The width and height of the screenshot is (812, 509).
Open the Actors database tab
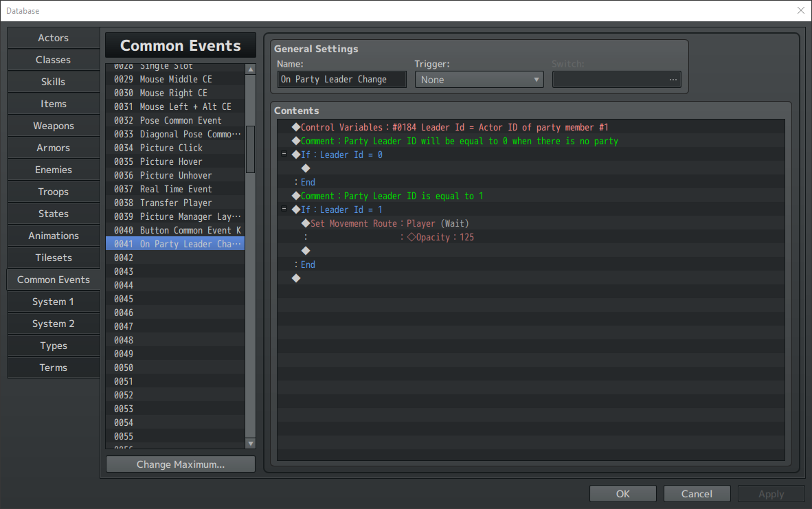click(54, 38)
